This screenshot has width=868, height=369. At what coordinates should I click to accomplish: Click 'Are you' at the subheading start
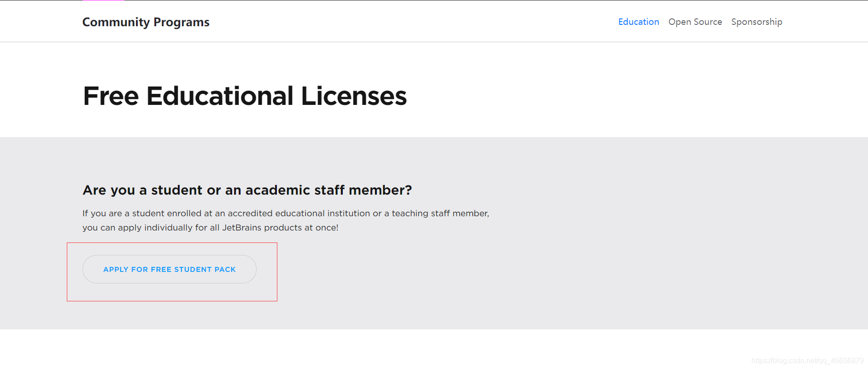click(109, 190)
